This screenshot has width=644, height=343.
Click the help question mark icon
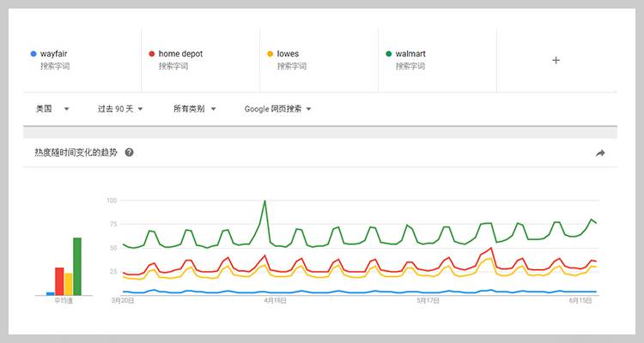click(x=129, y=153)
